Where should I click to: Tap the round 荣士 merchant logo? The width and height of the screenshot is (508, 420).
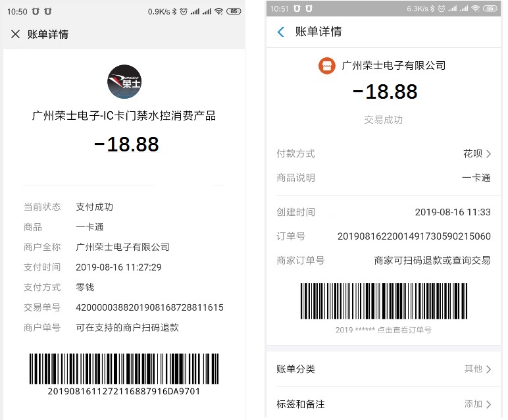pyautogui.click(x=124, y=82)
